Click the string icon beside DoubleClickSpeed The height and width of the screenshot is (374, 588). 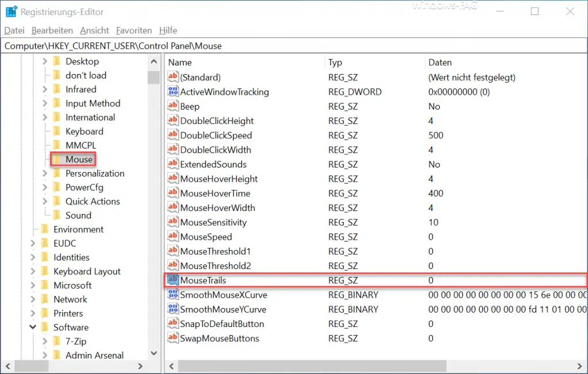pyautogui.click(x=173, y=135)
